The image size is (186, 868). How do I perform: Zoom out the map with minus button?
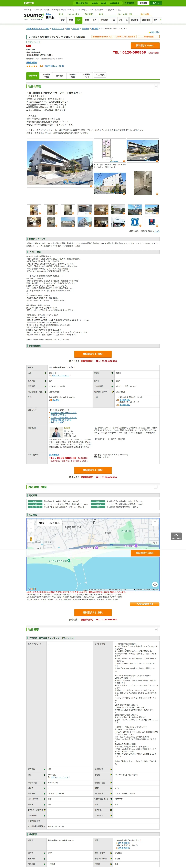[31, 529]
